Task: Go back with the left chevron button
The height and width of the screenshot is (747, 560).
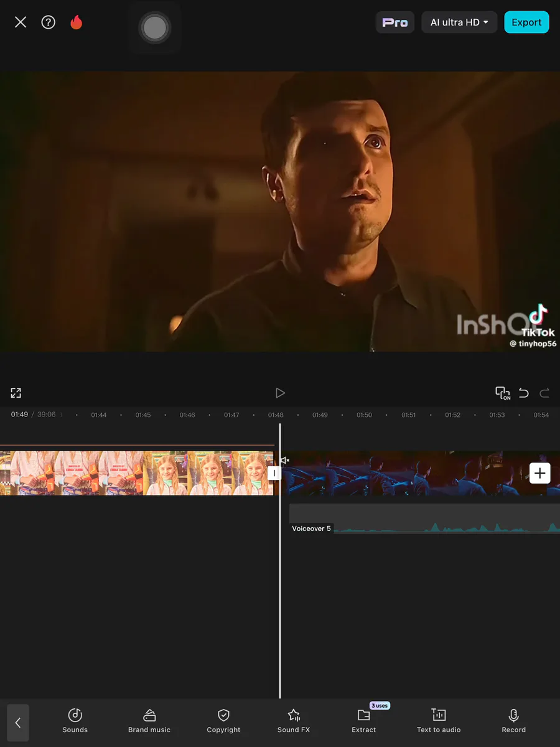Action: click(18, 723)
